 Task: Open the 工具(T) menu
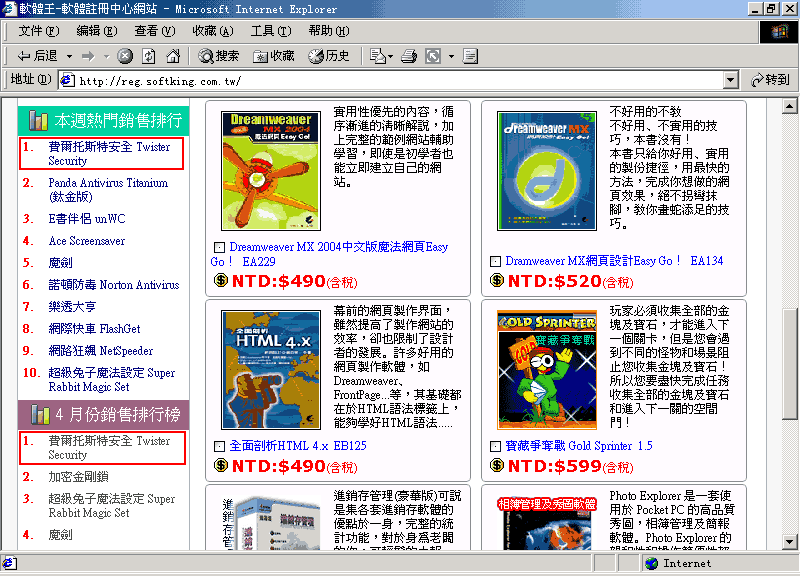(x=271, y=31)
